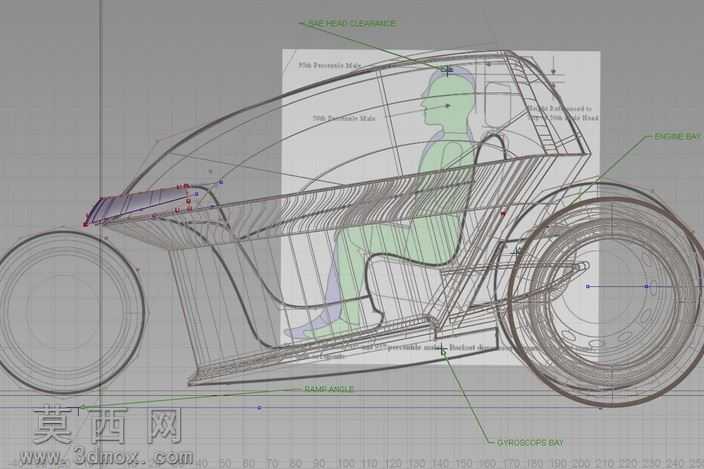Screen dimensions: 704x469
Task: Select the ENGINE BAY annotation label
Action: point(677,136)
